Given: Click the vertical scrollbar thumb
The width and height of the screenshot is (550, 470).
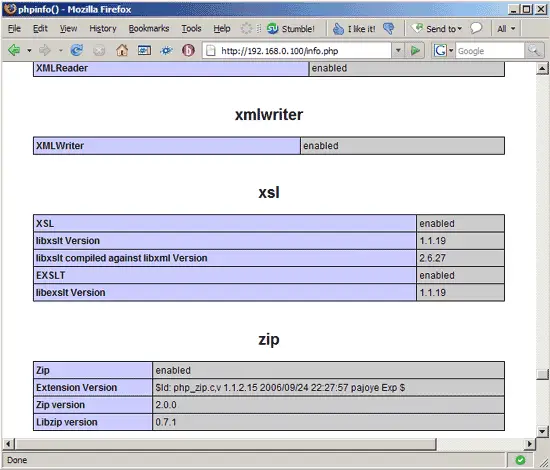Looking at the screenshot, I should pyautogui.click(x=542, y=374).
